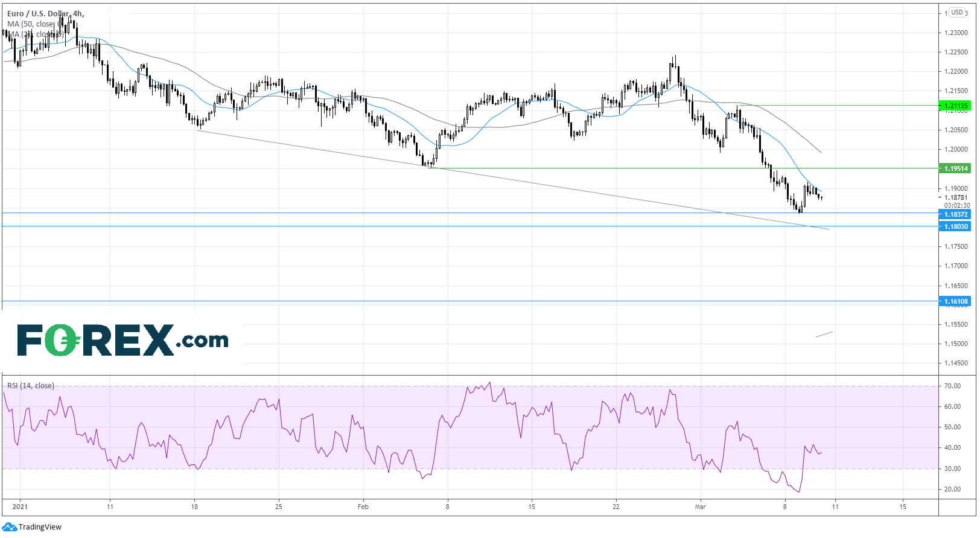Image resolution: width=980 pixels, height=538 pixels.
Task: Click the green 1.19514 price label
Action: click(x=955, y=168)
